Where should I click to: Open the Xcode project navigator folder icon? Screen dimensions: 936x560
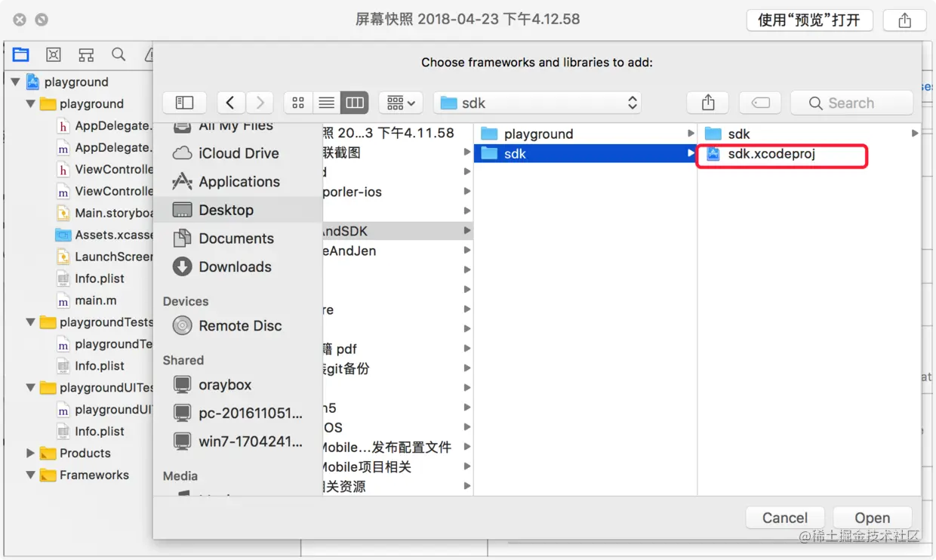(x=20, y=54)
